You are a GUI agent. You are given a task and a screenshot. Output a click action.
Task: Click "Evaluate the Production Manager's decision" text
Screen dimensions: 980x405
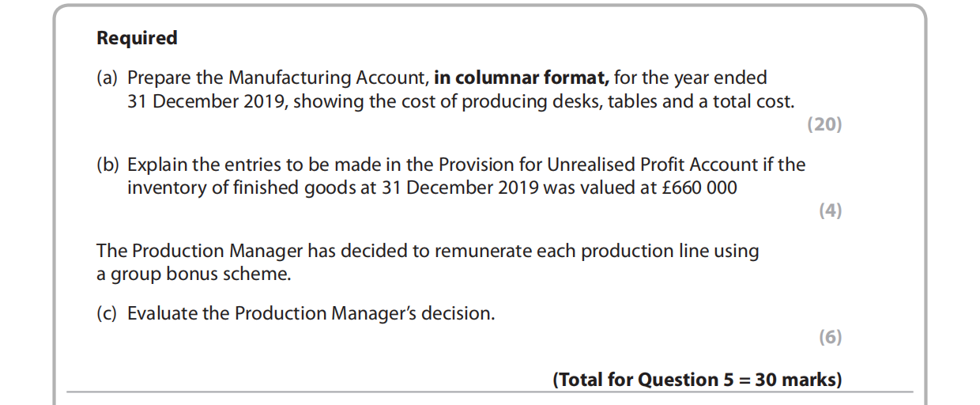click(x=311, y=313)
